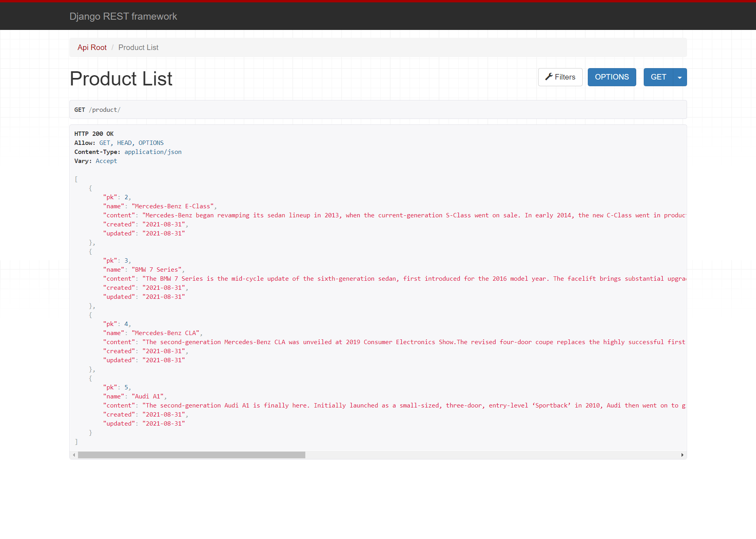Click the Mercedes-Benz E-Class content text
Screen dimensions: 756x539
[x=414, y=215]
